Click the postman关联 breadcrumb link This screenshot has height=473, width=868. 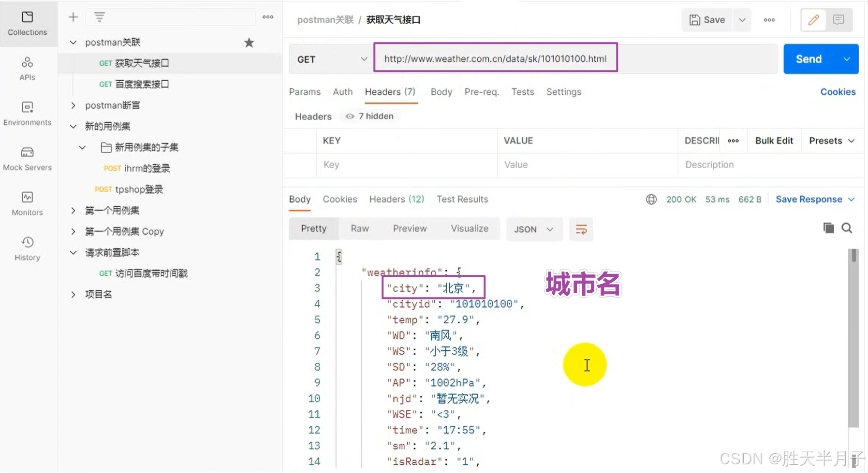325,20
